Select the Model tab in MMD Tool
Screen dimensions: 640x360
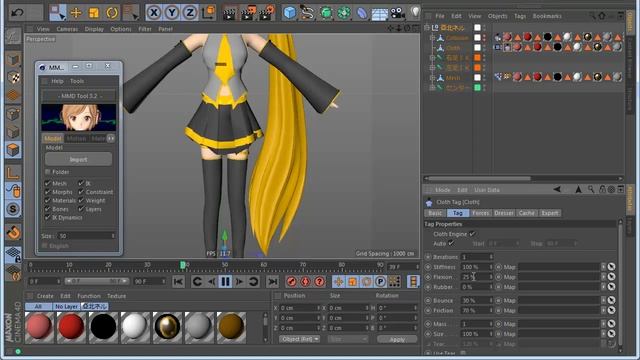click(53, 139)
